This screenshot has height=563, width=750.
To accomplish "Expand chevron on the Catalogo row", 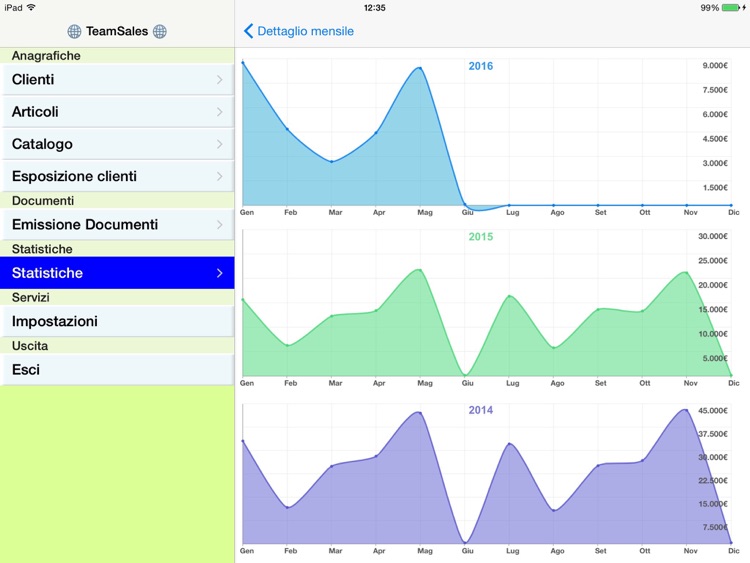I will 220,144.
